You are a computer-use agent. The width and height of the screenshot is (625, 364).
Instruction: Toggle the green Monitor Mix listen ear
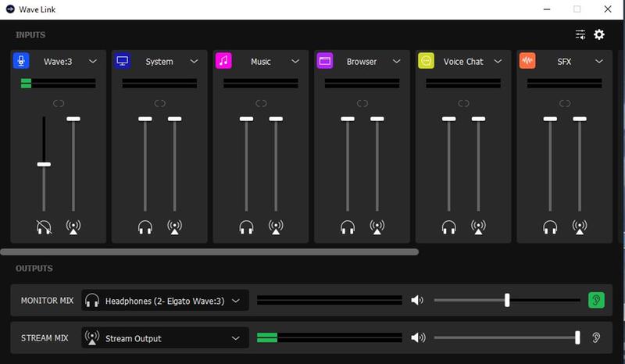pos(596,300)
